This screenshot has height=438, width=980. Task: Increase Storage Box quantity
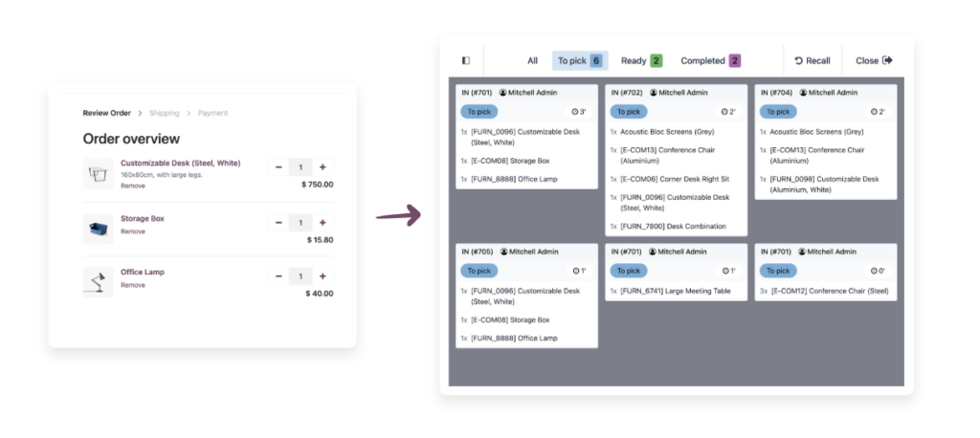click(x=323, y=223)
